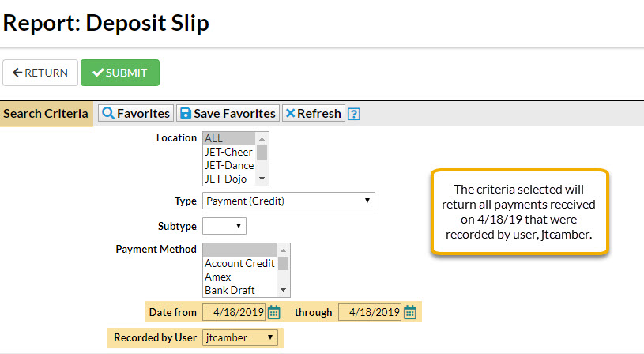
Task: Click the Location list scroll down arrow
Action: pyautogui.click(x=262, y=179)
